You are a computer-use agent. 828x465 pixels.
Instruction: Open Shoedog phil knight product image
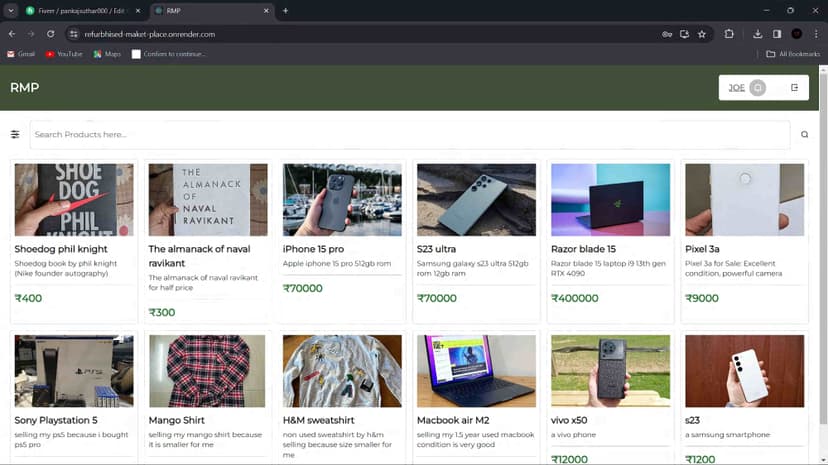(x=74, y=200)
